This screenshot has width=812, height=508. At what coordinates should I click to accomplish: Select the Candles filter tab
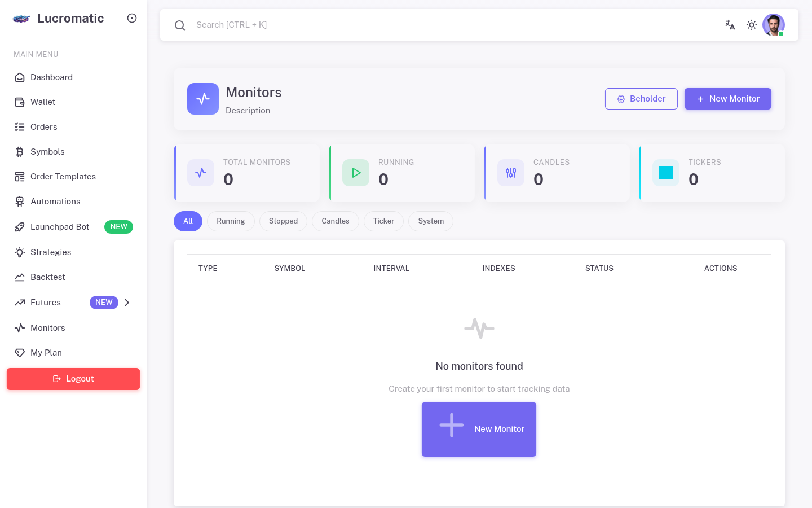point(335,221)
